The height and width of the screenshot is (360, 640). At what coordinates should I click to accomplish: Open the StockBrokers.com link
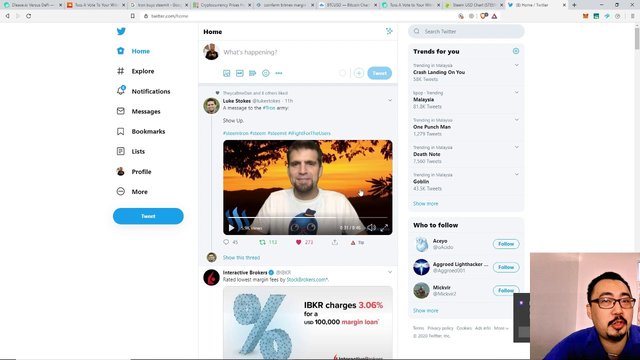307,280
